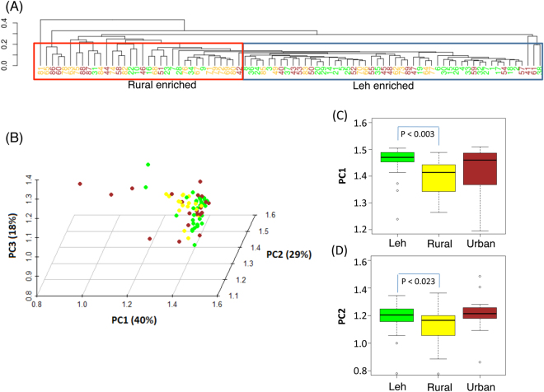Click the 'Leh enriched' cluster label
Screen dimensions: 544x392
(383, 86)
